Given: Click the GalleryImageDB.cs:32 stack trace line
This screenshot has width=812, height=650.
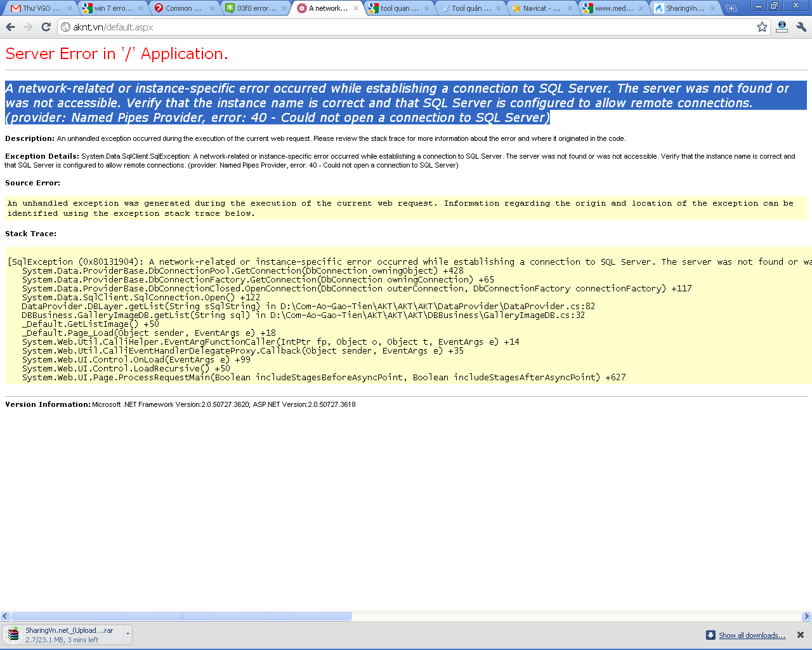Looking at the screenshot, I should [303, 315].
